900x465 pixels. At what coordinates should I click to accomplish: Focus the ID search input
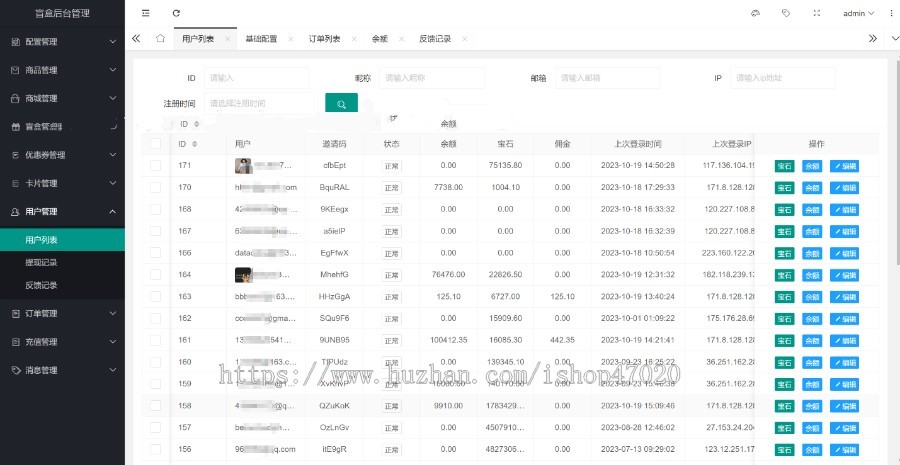(x=257, y=78)
